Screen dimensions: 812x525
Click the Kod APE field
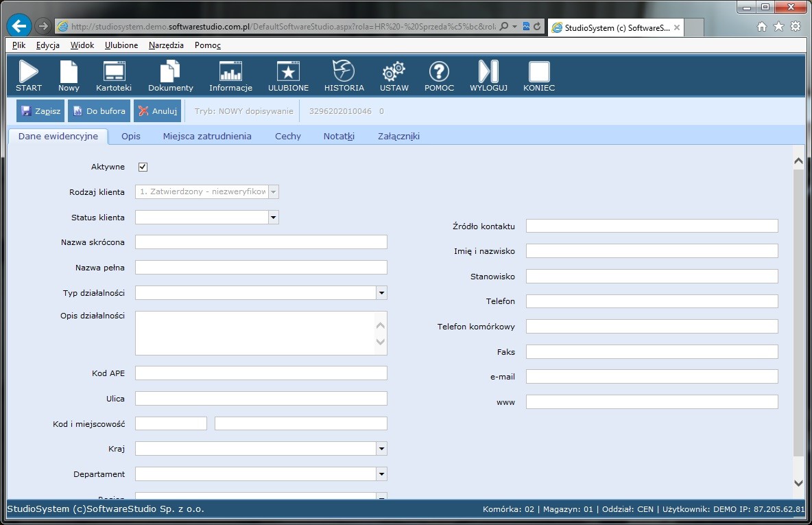coord(261,373)
